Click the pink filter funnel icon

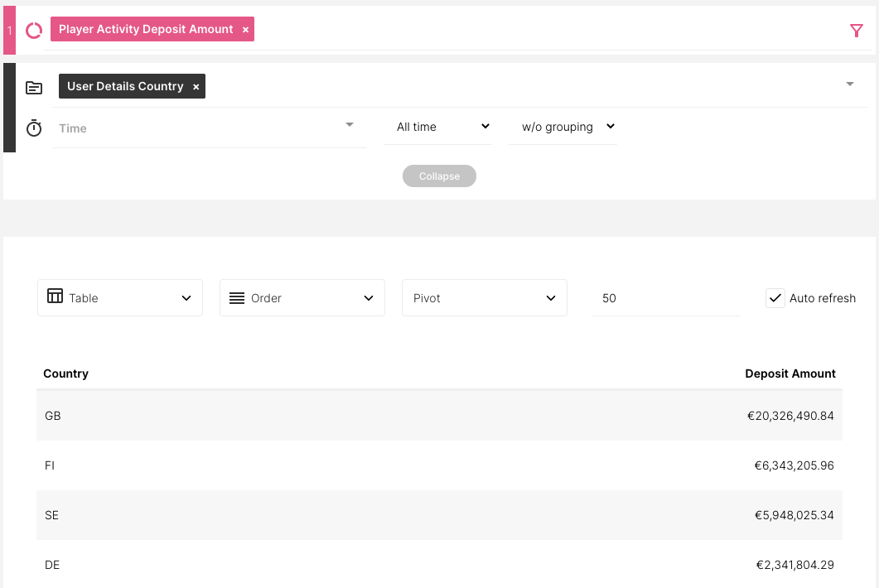pos(856,31)
